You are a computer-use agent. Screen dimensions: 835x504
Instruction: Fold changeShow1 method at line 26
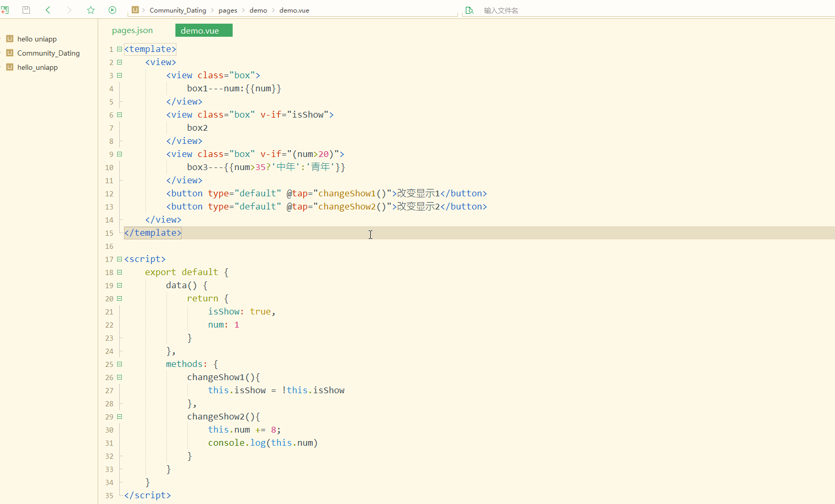120,377
